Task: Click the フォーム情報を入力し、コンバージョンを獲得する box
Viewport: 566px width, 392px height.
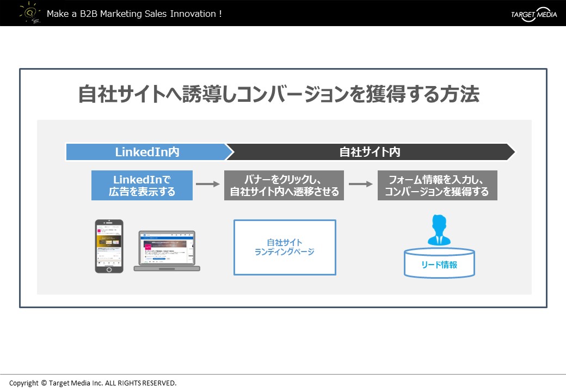Action: 438,185
